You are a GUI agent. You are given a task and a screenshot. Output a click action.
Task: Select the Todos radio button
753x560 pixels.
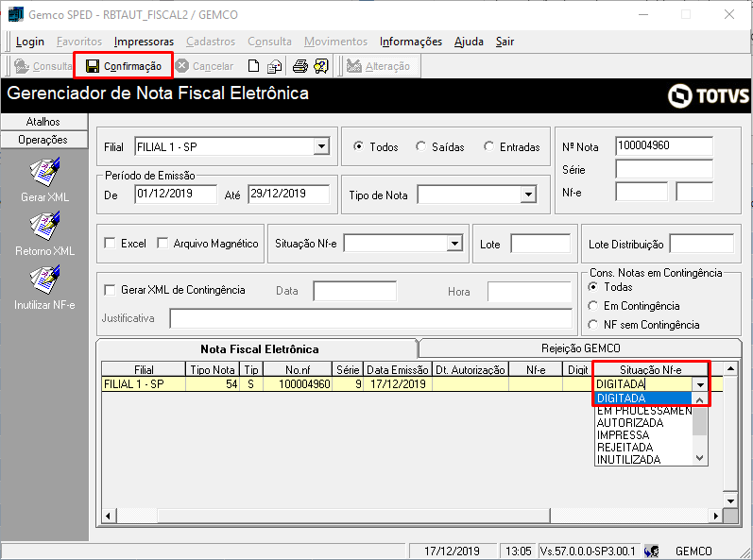click(x=358, y=146)
